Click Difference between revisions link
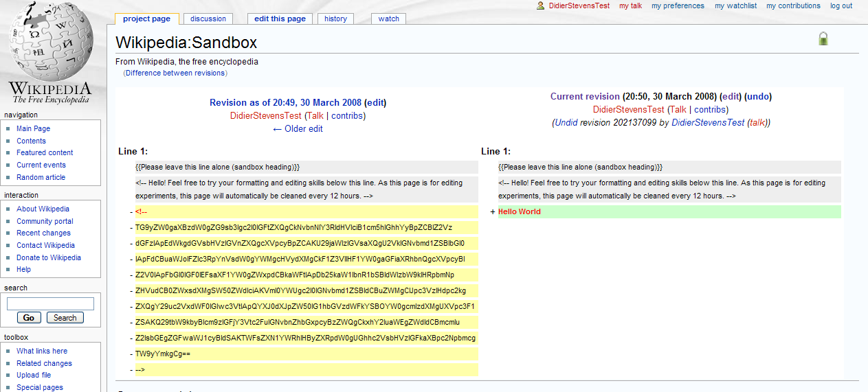Viewport: 868px width, 392px height. 175,73
